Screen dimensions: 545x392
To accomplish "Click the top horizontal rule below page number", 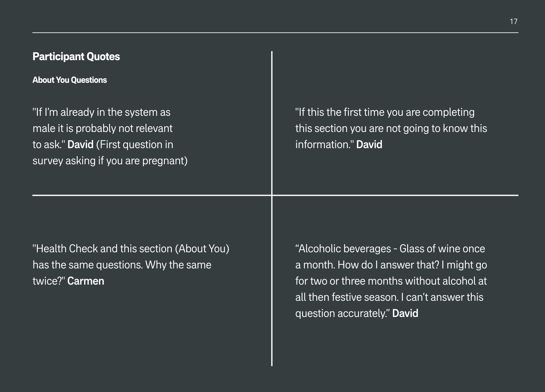I will [275, 33].
